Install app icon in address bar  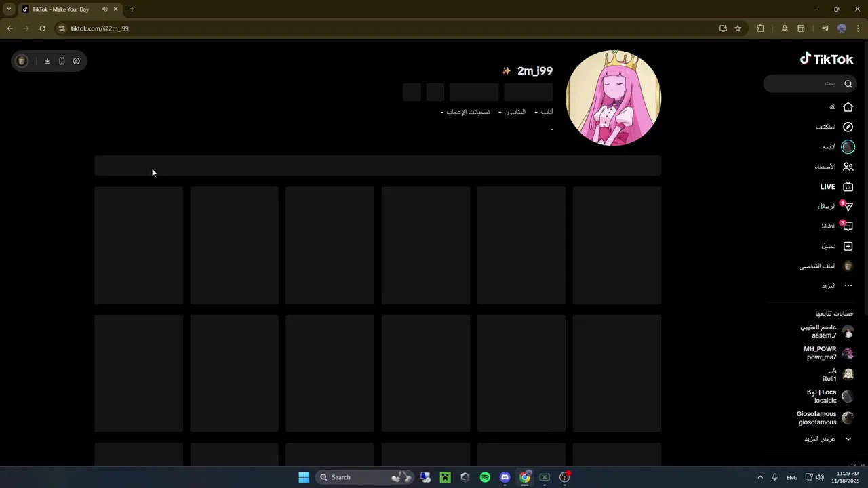click(x=723, y=28)
